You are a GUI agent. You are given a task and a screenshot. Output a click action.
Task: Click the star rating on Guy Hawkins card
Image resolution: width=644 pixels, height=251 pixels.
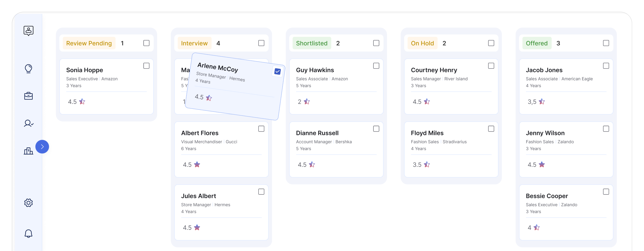click(x=307, y=102)
